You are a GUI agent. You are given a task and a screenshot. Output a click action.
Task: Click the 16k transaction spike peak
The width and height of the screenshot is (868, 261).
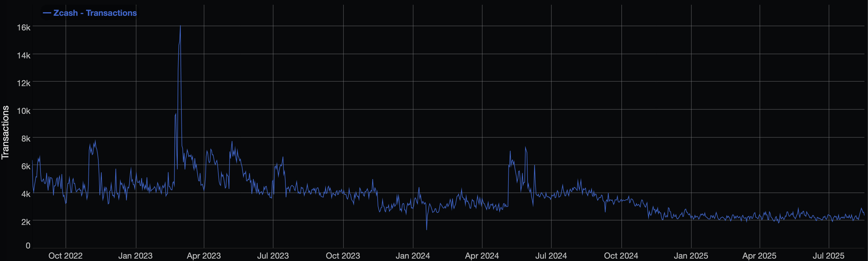click(x=180, y=26)
